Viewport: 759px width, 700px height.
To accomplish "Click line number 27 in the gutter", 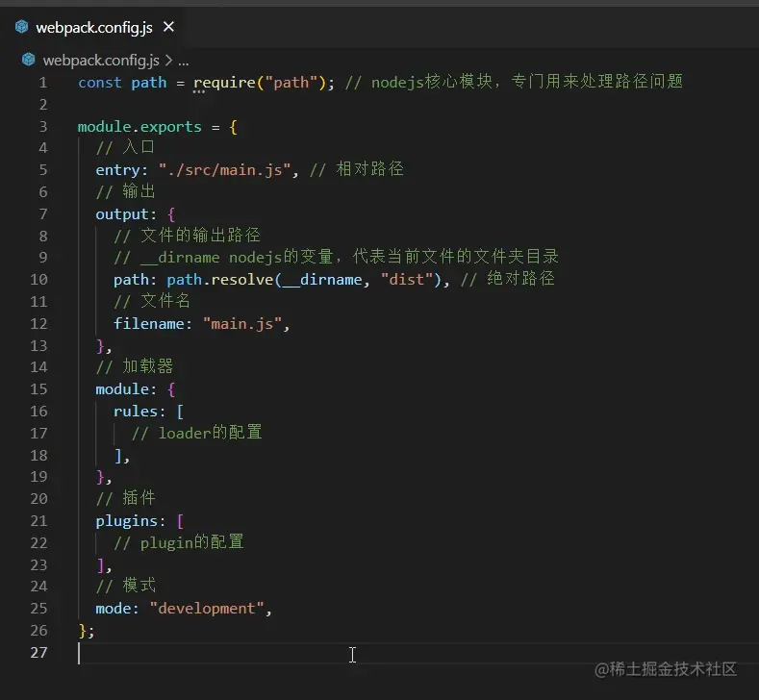I will coord(38,653).
